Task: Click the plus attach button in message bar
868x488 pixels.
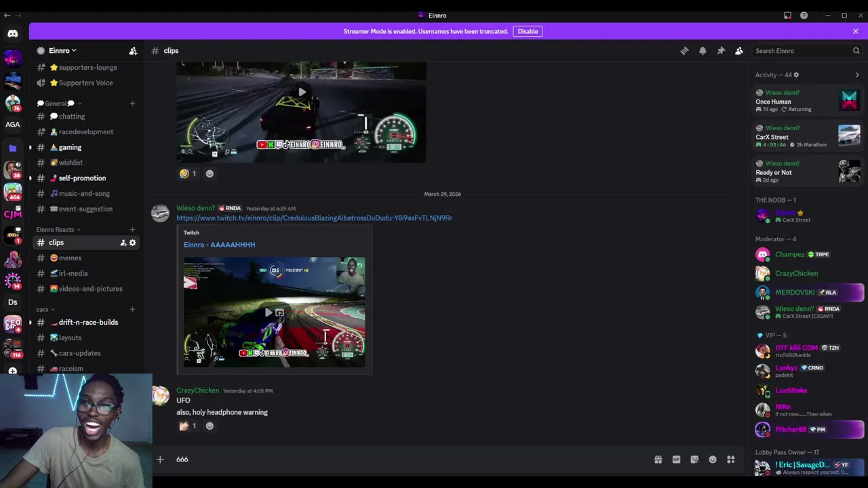Action: tap(160, 460)
